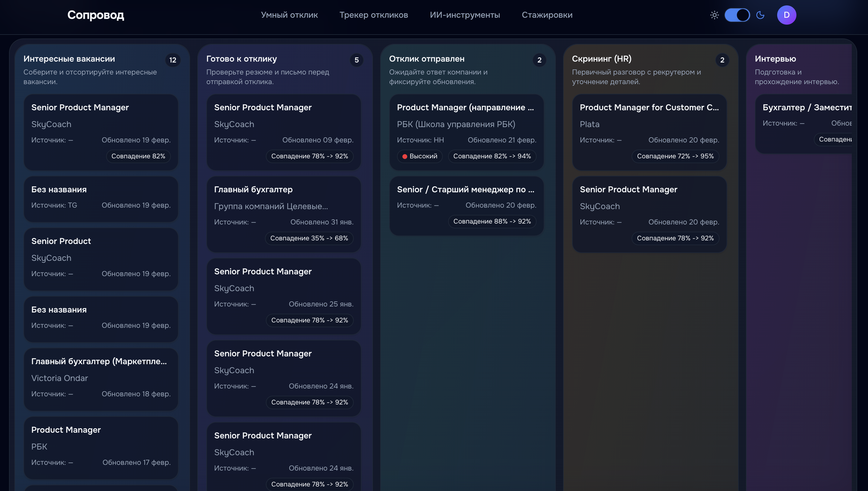This screenshot has height=491, width=868.
Task: Click the red Высокий priority badge
Action: click(x=420, y=156)
